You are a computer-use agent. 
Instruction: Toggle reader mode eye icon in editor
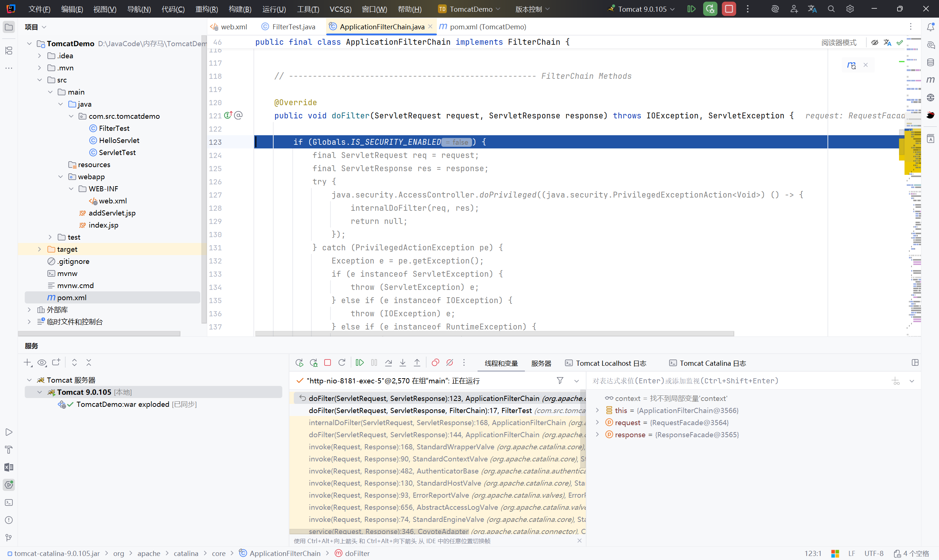pyautogui.click(x=874, y=43)
